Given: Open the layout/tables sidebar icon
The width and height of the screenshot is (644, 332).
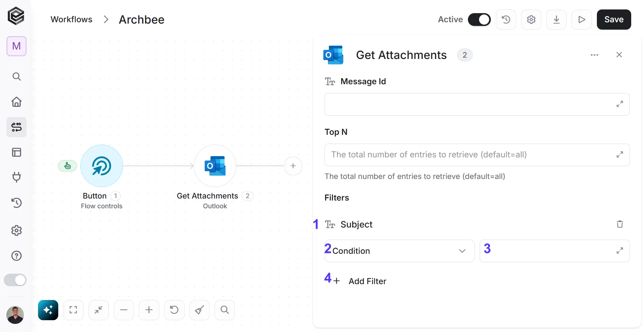Looking at the screenshot, I should (16, 152).
